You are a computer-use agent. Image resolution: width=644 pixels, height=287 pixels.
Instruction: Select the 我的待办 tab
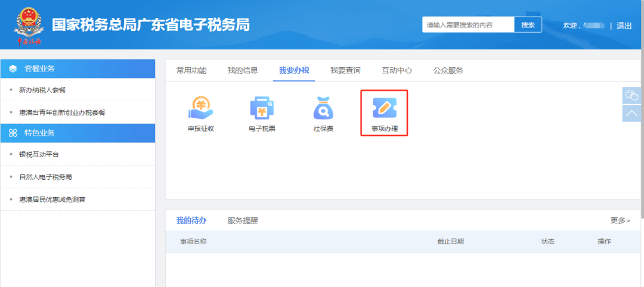pos(191,220)
